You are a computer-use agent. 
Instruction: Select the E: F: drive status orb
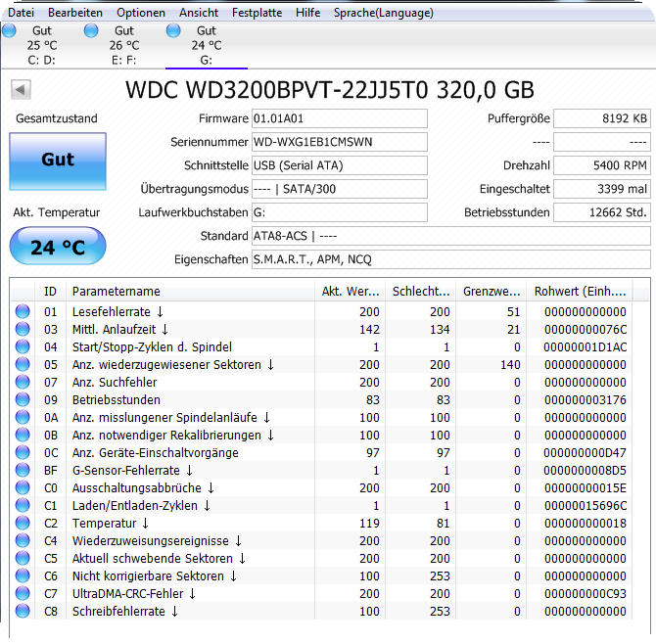point(92,31)
